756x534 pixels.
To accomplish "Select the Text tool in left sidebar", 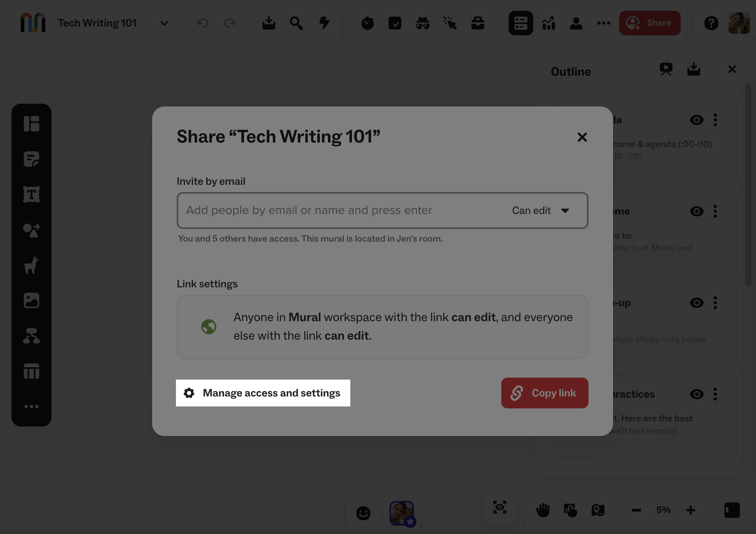I will coord(31,194).
